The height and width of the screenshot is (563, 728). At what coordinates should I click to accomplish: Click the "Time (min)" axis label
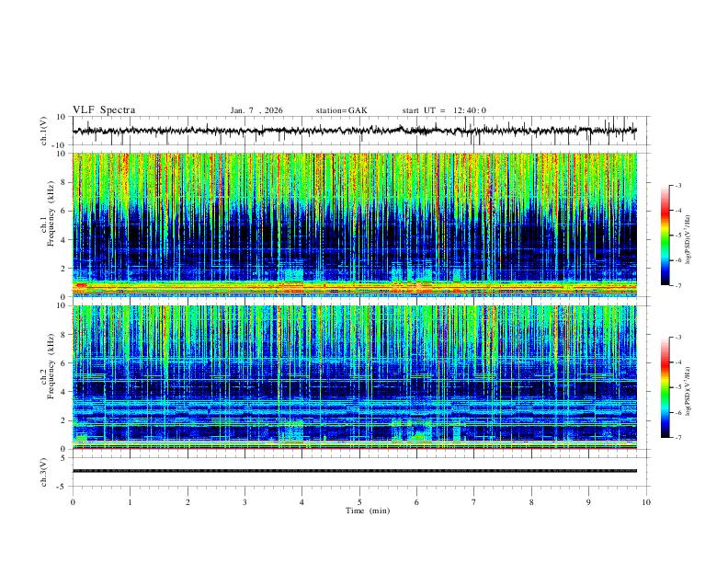point(368,511)
